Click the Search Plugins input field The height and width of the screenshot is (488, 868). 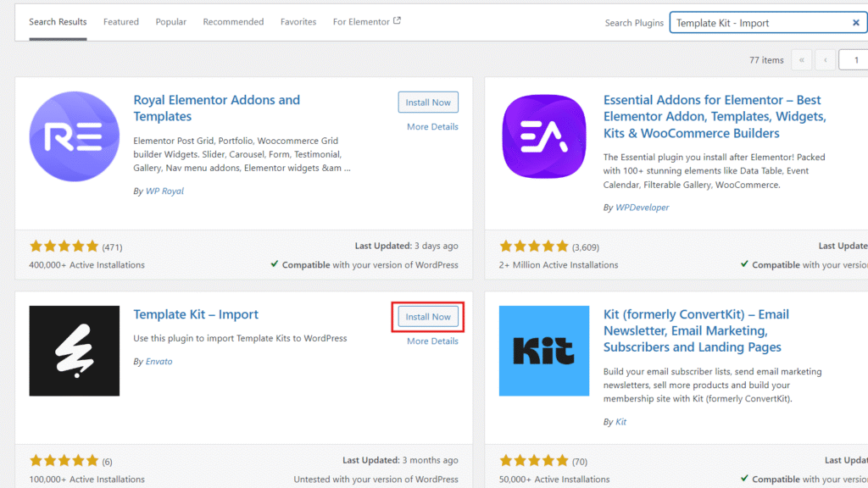pyautogui.click(x=759, y=23)
